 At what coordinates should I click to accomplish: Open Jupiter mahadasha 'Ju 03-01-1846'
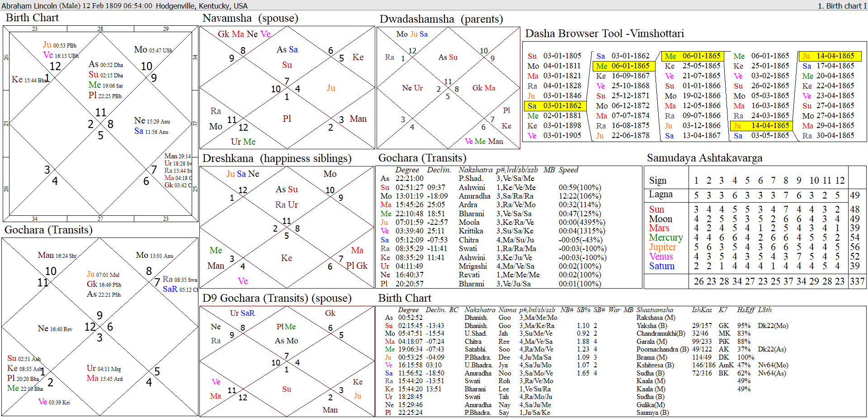(554, 96)
